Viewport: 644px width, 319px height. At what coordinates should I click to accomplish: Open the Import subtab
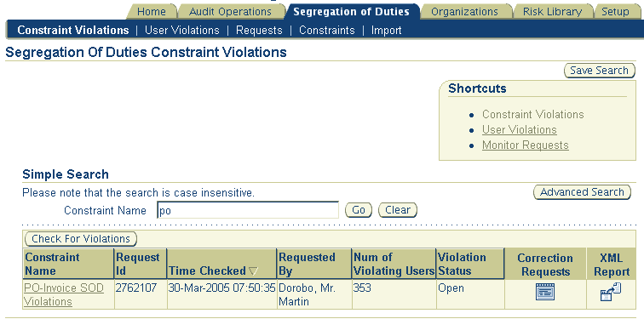386,31
